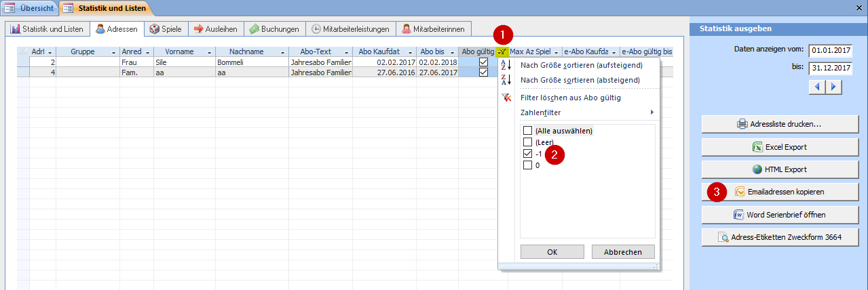Click the person icon on Mitarbeiterinnen tab
Viewport: 868px width, 290px height.
click(406, 29)
